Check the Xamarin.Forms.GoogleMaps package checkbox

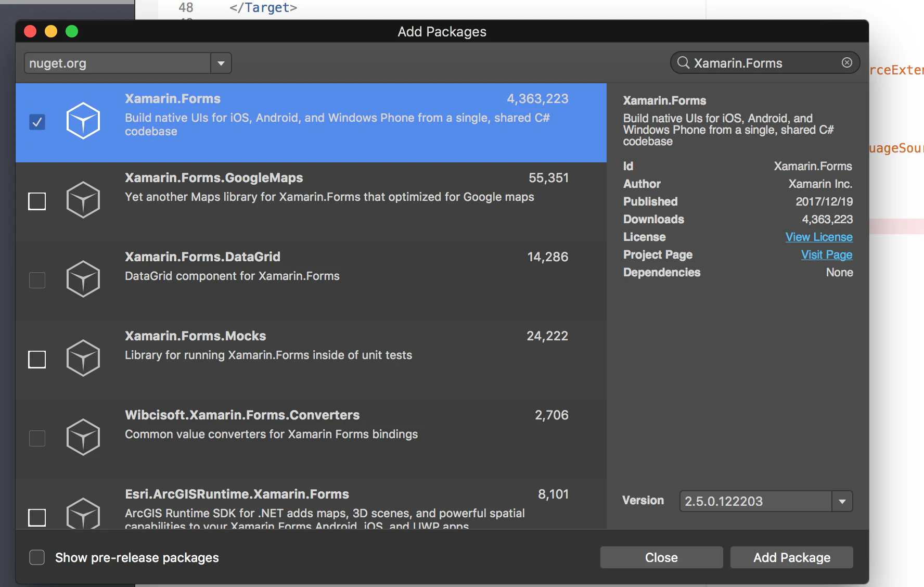37,201
